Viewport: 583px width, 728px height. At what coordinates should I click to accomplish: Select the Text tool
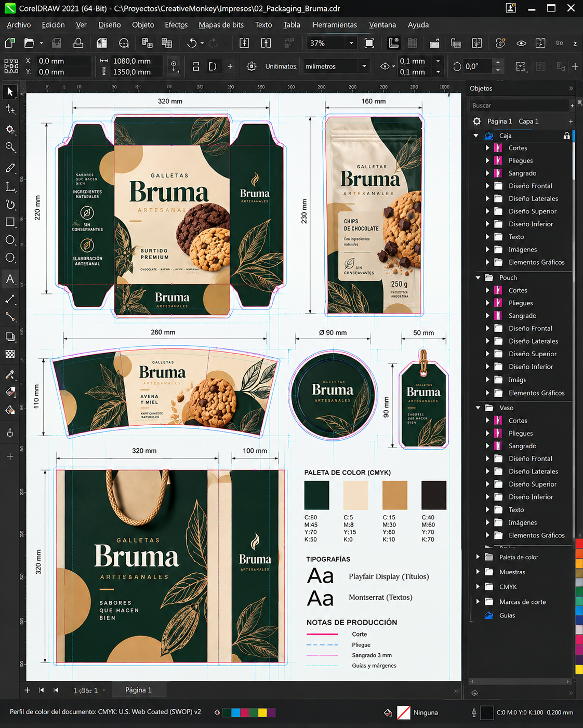point(10,279)
